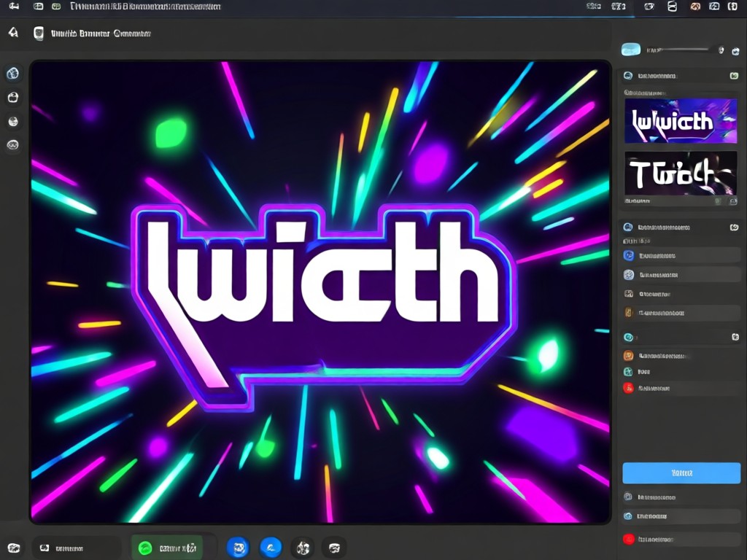Image resolution: width=747 pixels, height=560 pixels.
Task: Select the red-circle row at right panel bottom
Action: [681, 539]
